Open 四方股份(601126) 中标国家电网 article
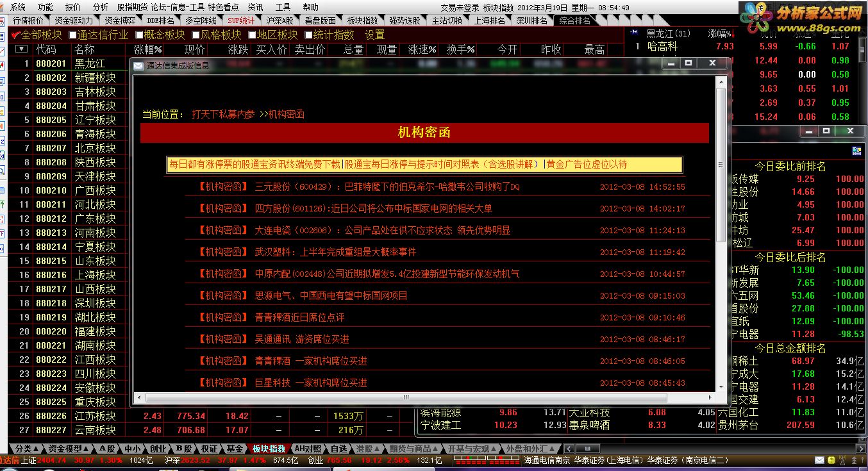The image size is (868, 471). tap(373, 209)
